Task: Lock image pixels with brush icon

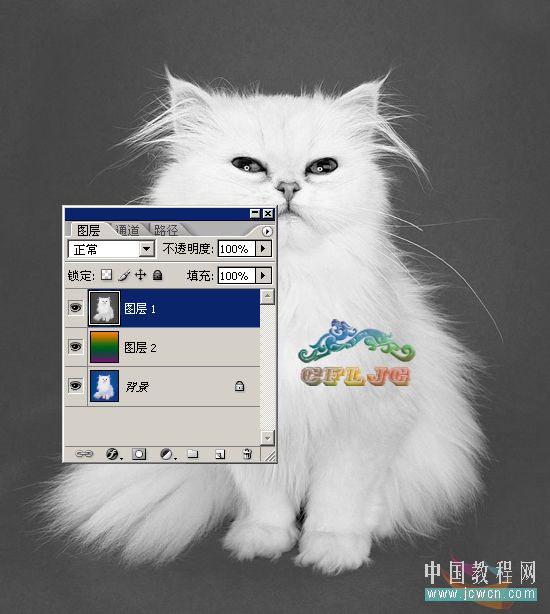Action: pos(124,275)
